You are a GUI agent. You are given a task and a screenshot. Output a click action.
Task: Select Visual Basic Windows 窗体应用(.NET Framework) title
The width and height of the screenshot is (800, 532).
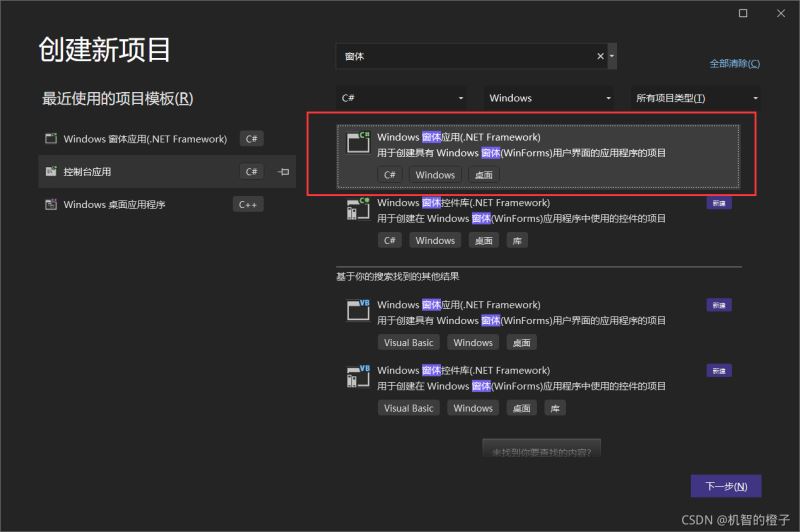tap(459, 305)
